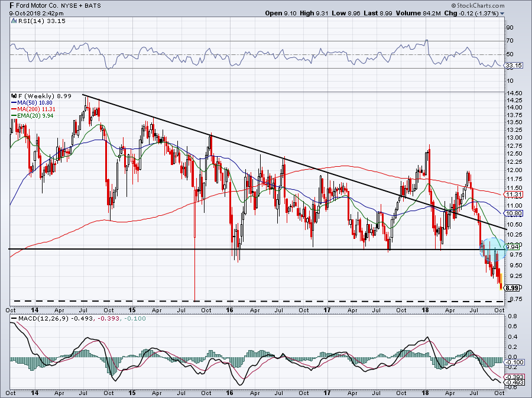Click year 15 label under MACD panel
Viewport: 532px width, 398px height.
(132, 393)
